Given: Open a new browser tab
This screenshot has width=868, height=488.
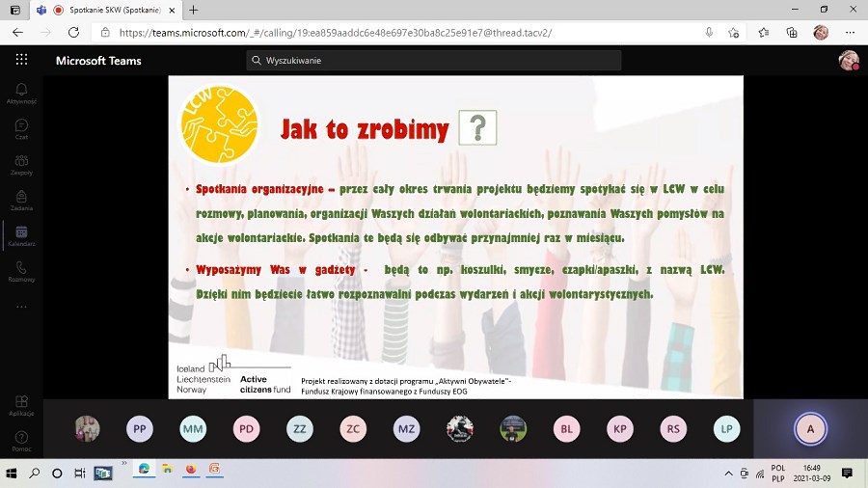Looking at the screenshot, I should [193, 10].
